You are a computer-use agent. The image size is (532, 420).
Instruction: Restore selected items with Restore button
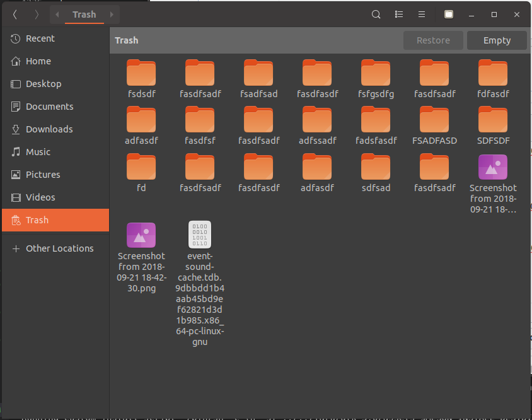pyautogui.click(x=433, y=40)
